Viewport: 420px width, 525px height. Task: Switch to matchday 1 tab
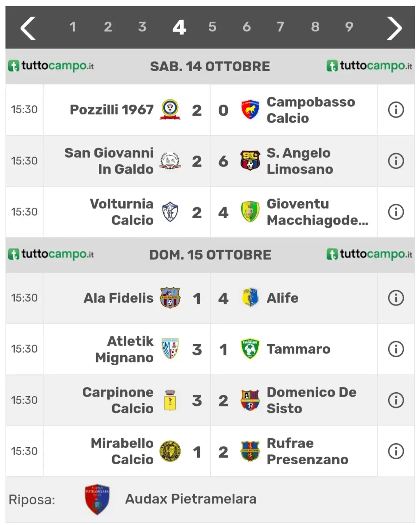(x=73, y=27)
